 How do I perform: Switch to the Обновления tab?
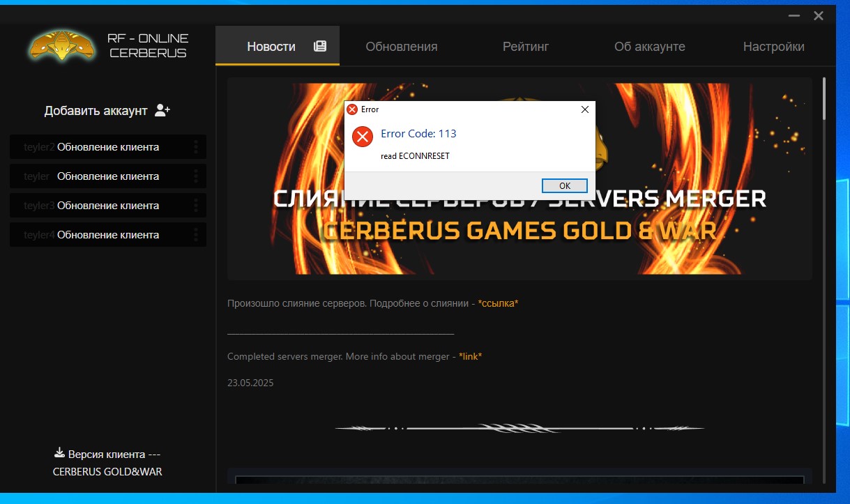point(401,47)
